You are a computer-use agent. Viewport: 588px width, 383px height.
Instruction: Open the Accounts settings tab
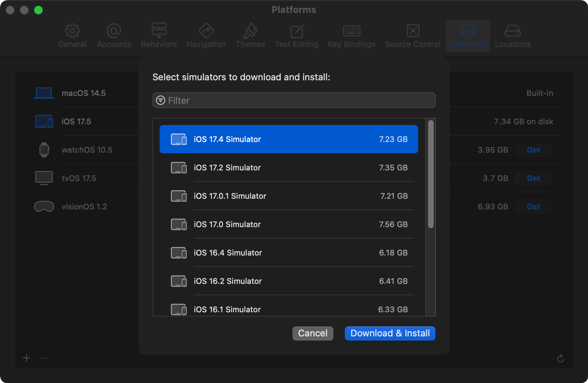[114, 36]
